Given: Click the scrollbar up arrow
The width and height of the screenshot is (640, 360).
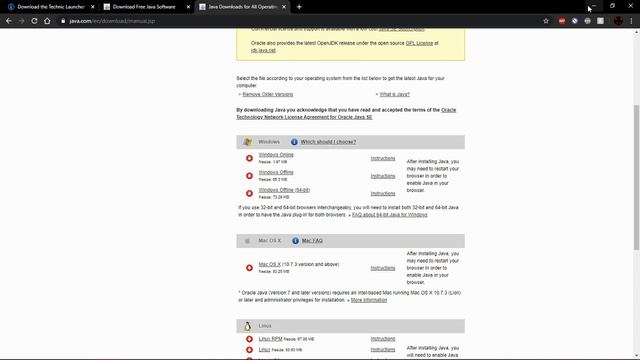Looking at the screenshot, I should [x=636, y=32].
